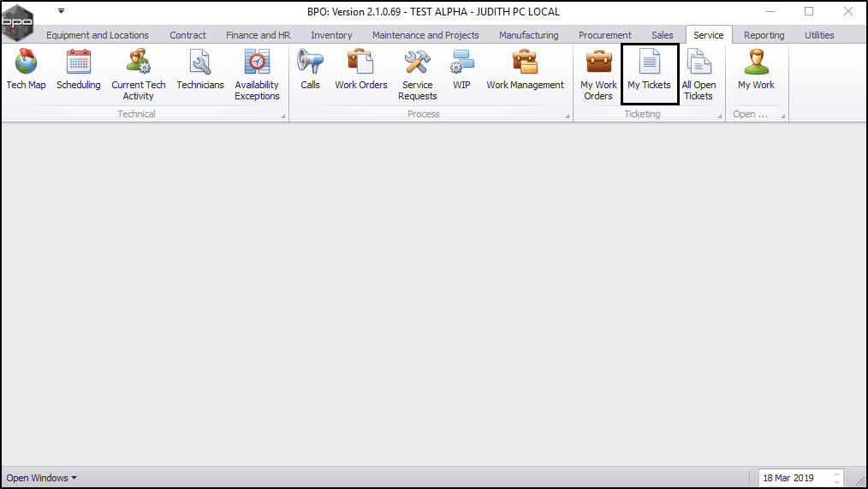The height and width of the screenshot is (489, 868).
Task: Switch to the Procurement tab
Action: (605, 35)
